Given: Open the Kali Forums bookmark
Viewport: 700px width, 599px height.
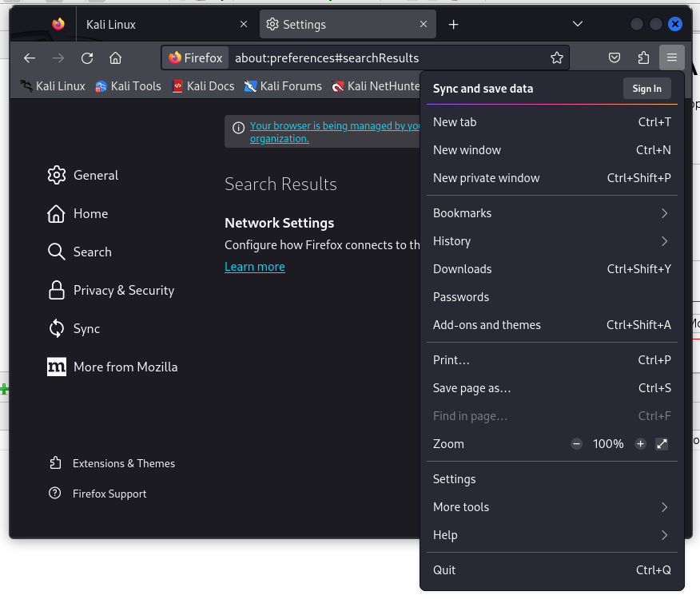Looking at the screenshot, I should 283,86.
